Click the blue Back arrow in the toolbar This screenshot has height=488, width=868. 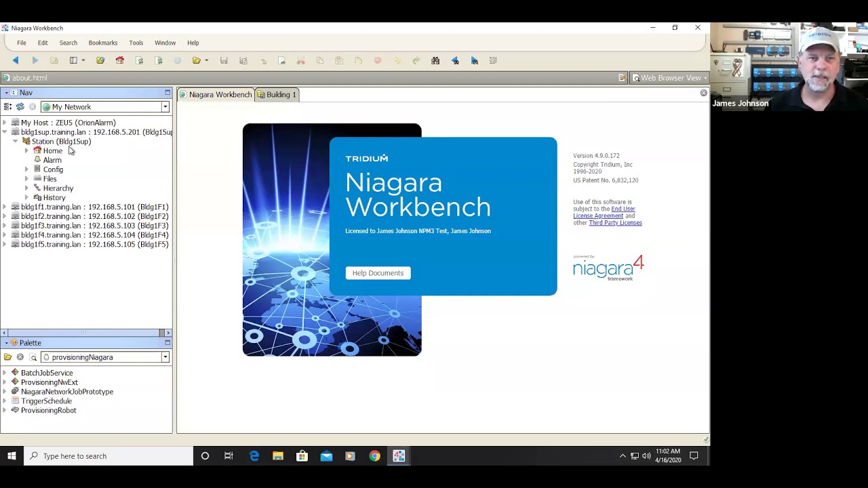coord(16,60)
